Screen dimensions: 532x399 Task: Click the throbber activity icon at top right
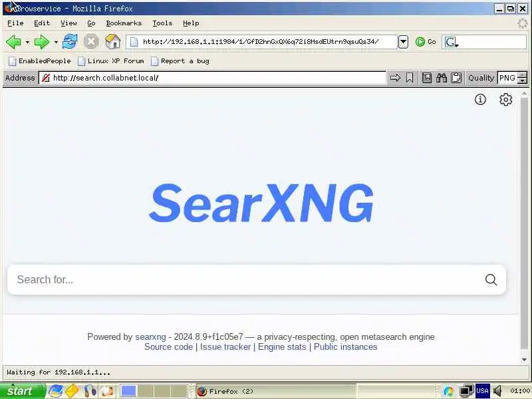[523, 23]
